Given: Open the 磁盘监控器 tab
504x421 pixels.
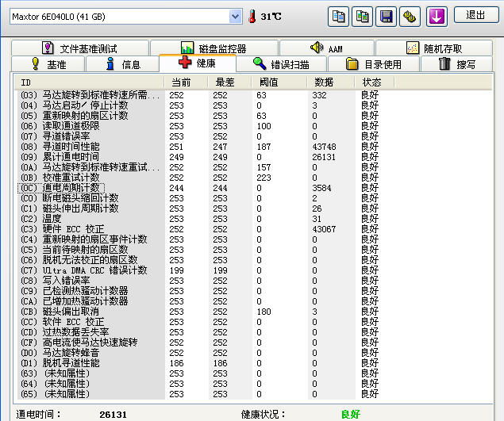Looking at the screenshot, I should click(213, 48).
